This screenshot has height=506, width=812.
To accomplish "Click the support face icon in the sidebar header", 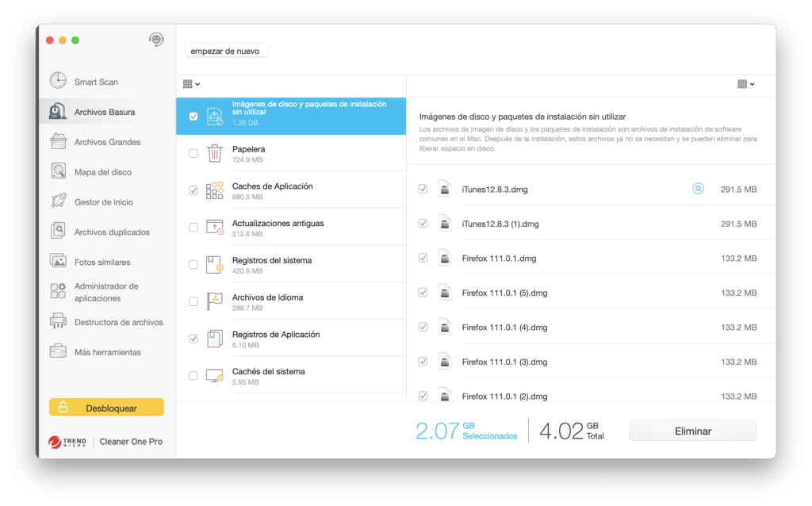I will tap(156, 40).
